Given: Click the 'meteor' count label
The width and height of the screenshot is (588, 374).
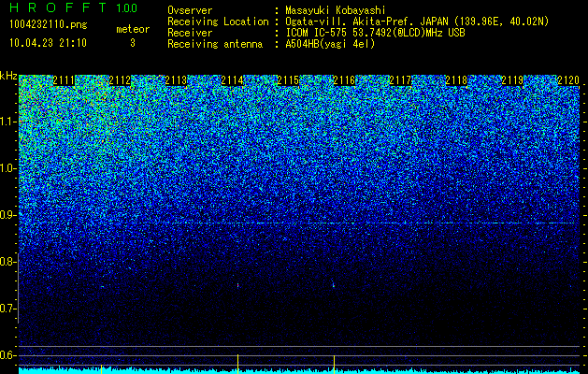Looking at the screenshot, I should coord(133,29).
